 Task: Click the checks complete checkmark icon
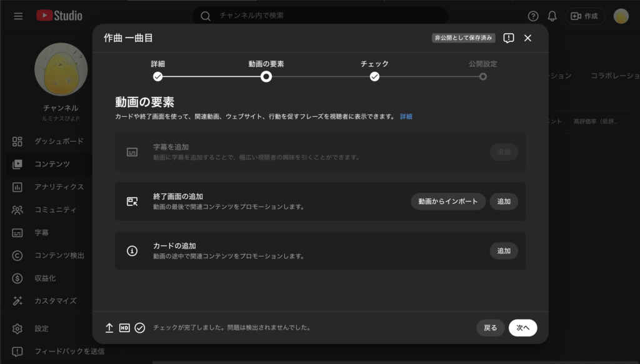(x=140, y=328)
